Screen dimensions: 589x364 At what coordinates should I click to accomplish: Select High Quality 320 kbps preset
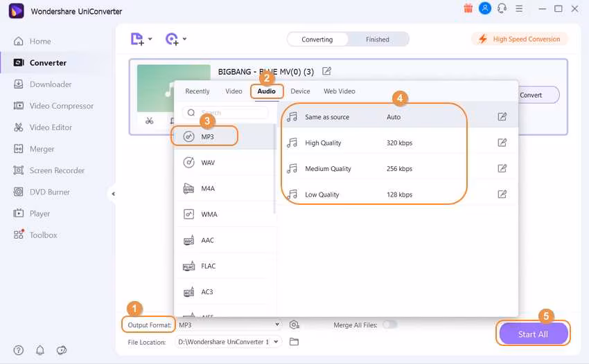tap(398, 143)
